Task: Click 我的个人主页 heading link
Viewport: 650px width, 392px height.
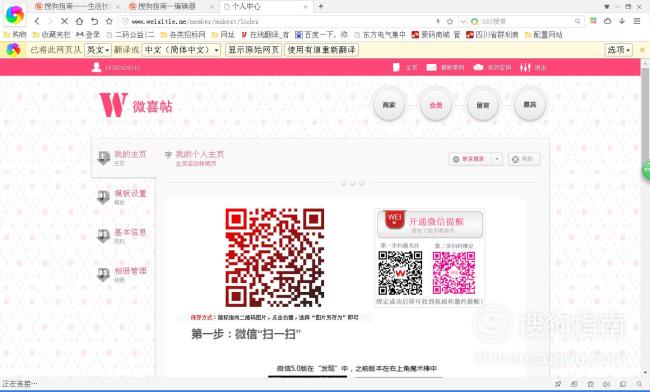Action: tap(200, 154)
